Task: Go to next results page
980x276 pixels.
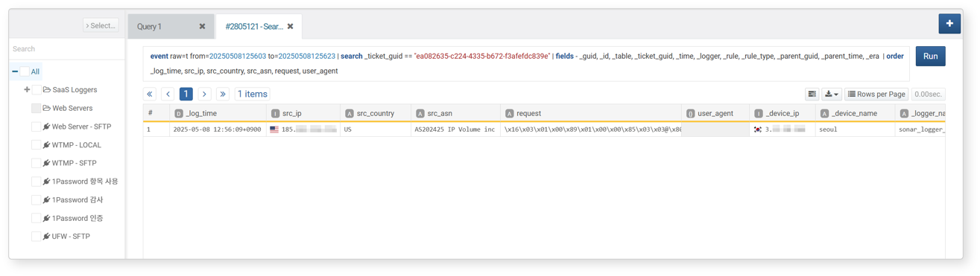Action: pyautogui.click(x=204, y=94)
